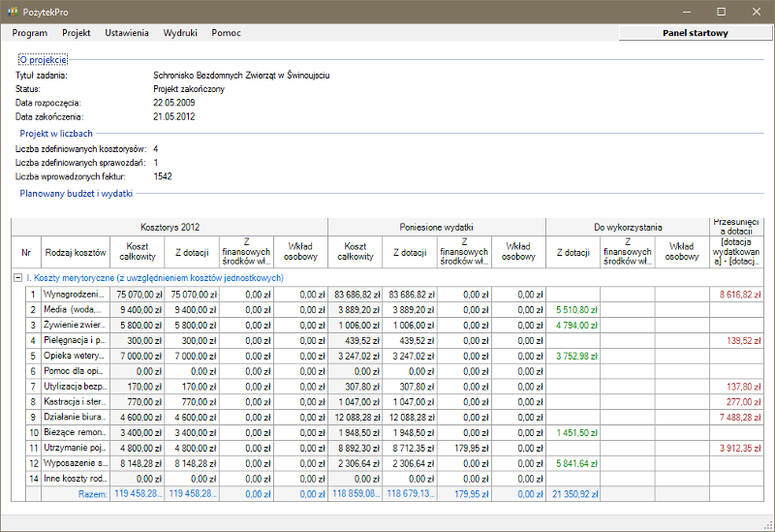Open the Program menu
The height and width of the screenshot is (532, 775).
click(x=30, y=33)
